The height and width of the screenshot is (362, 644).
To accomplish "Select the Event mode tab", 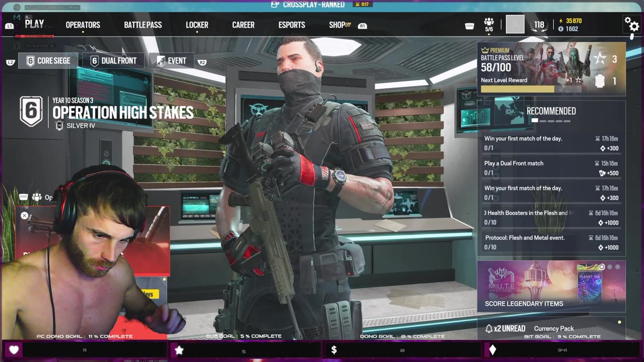I will 171,61.
